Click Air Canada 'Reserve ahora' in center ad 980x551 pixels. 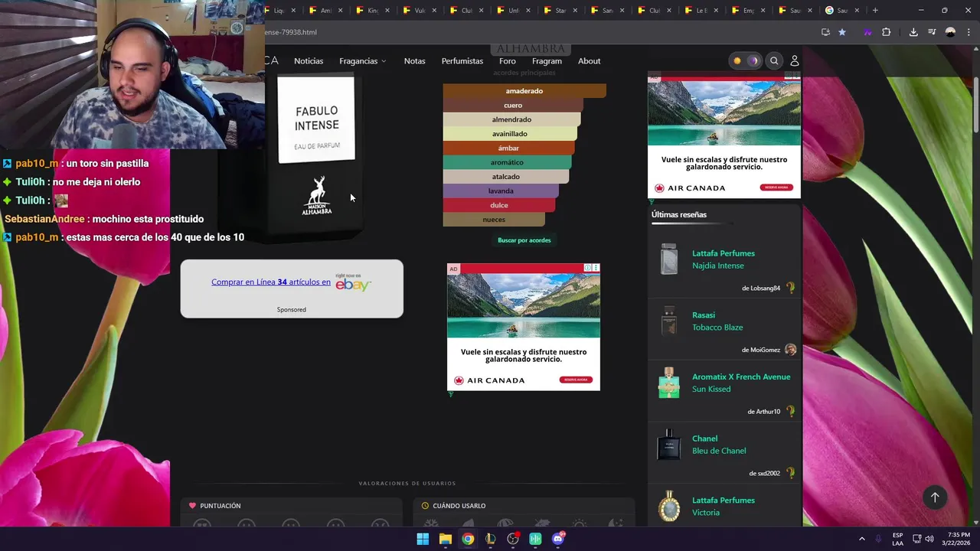[576, 380]
